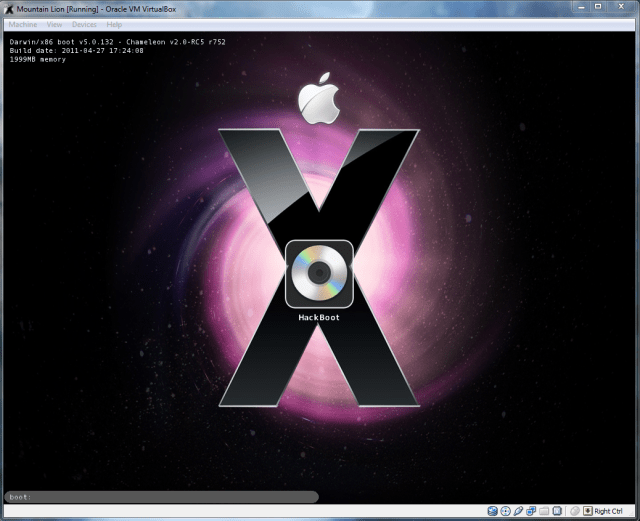Click the VirtualBox icon in the title bar
Viewport: 640px width, 521px height.
[x=9, y=8]
